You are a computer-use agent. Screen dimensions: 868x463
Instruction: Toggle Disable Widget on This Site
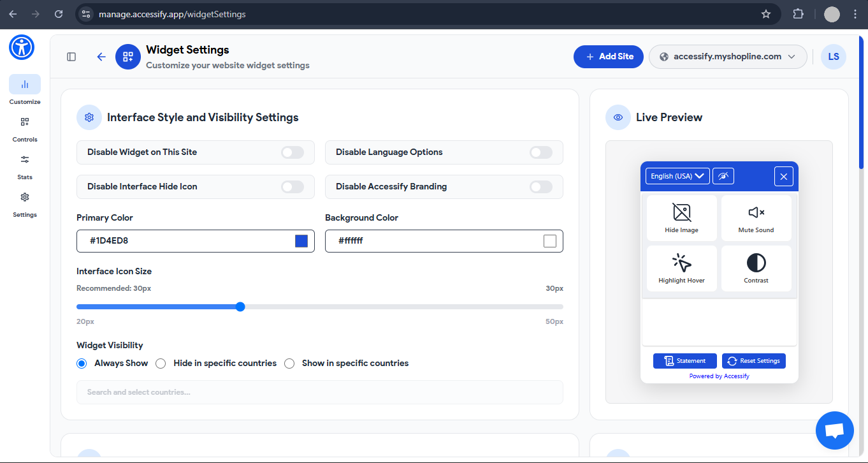[292, 152]
